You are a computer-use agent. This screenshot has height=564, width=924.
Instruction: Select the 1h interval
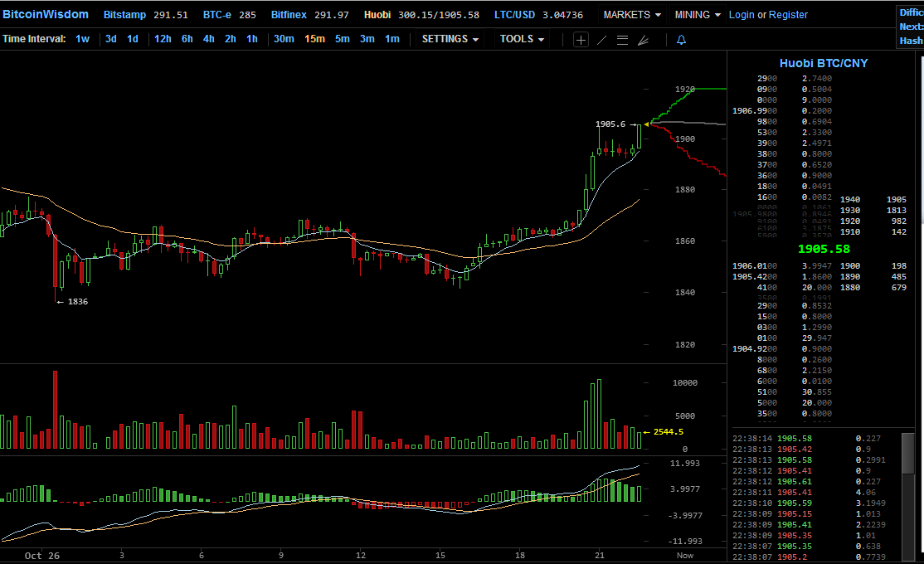(252, 39)
